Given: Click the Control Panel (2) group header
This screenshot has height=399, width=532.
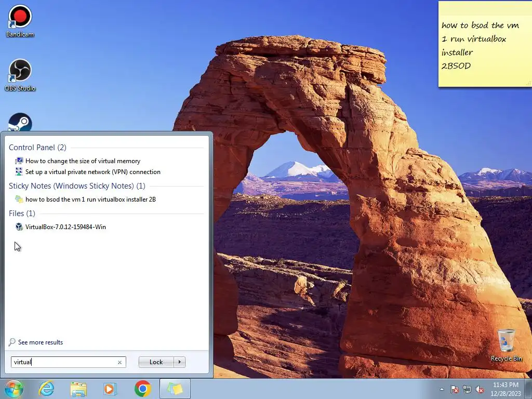Looking at the screenshot, I should [x=37, y=147].
